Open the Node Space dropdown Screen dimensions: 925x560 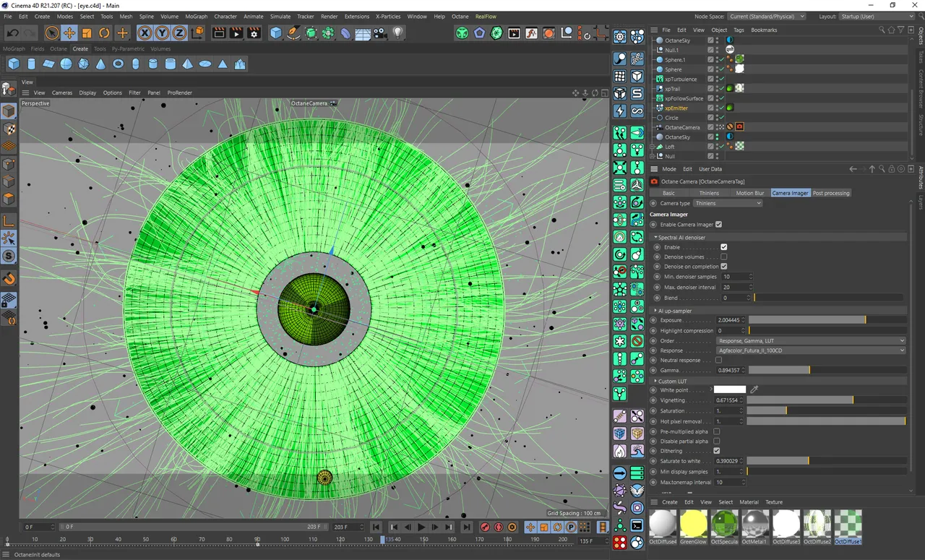(767, 16)
